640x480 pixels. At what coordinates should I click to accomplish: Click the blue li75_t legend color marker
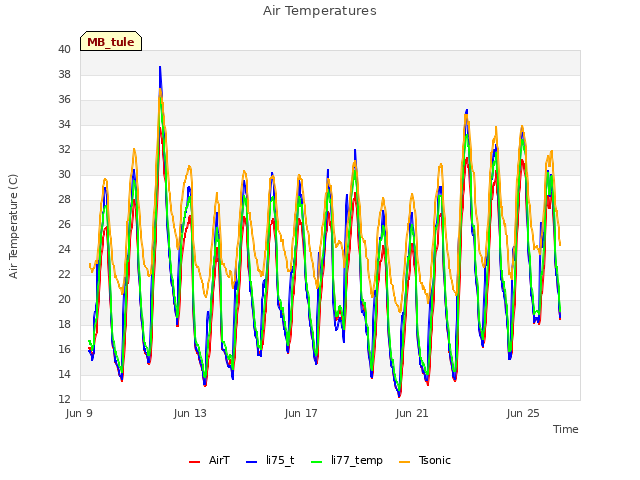coord(251,462)
